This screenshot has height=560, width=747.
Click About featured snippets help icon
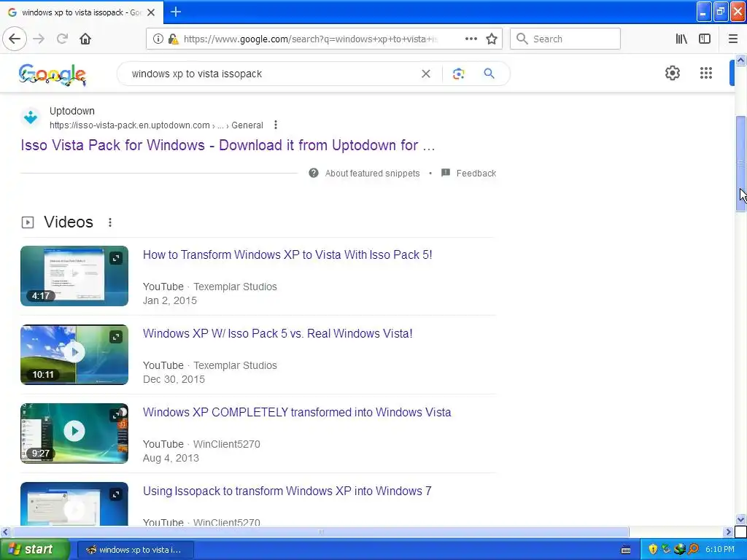coord(314,173)
